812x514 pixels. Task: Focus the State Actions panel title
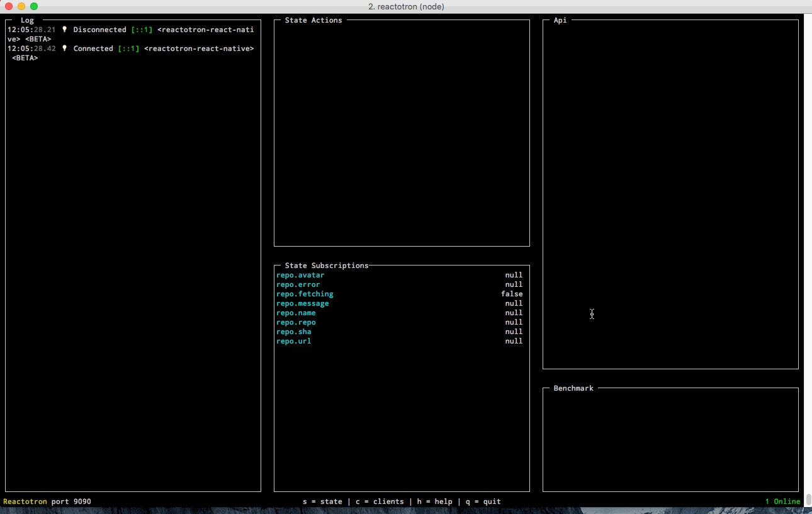[x=313, y=20]
